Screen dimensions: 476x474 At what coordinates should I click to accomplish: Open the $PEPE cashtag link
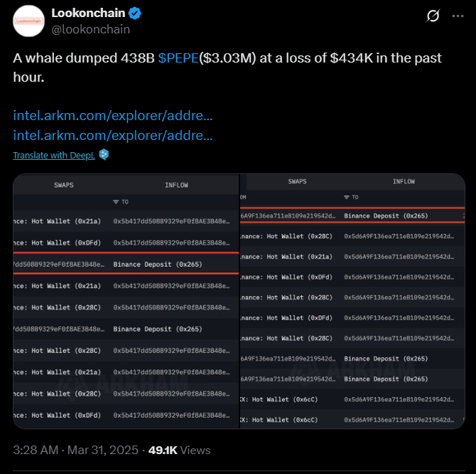(x=178, y=58)
